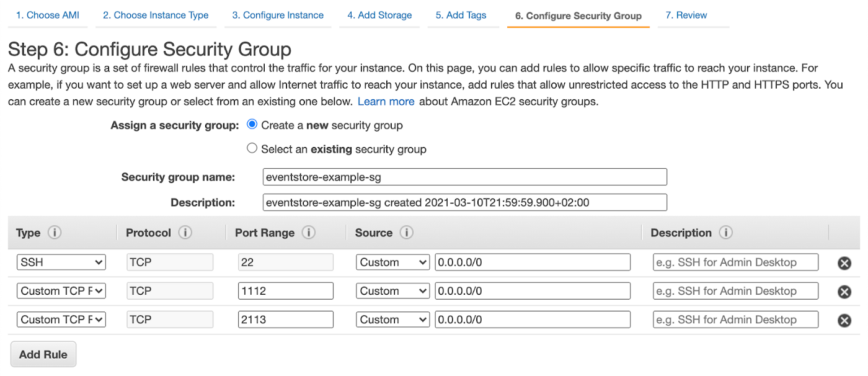Image resolution: width=868 pixels, height=376 pixels.
Task: Click the Step 6: Configure Security Group heading
Action: [x=149, y=49]
